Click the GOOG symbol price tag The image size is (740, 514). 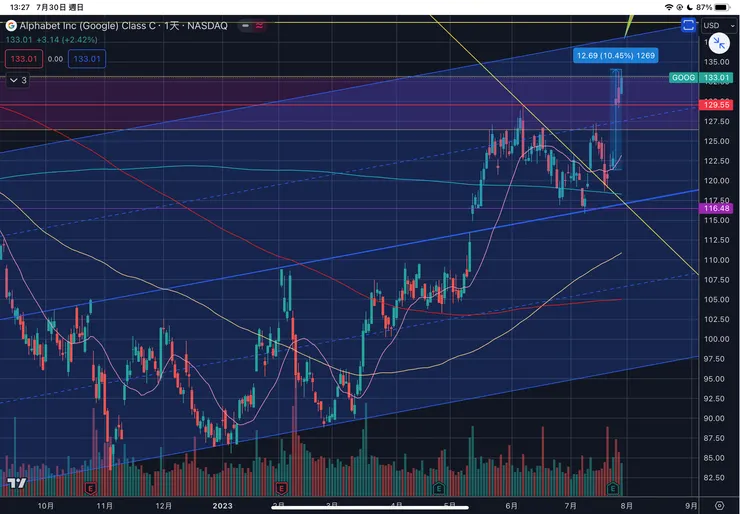click(x=683, y=77)
